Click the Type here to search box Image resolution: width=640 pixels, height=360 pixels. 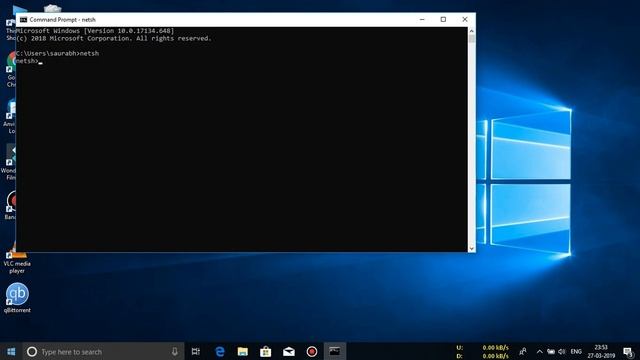coord(102,351)
